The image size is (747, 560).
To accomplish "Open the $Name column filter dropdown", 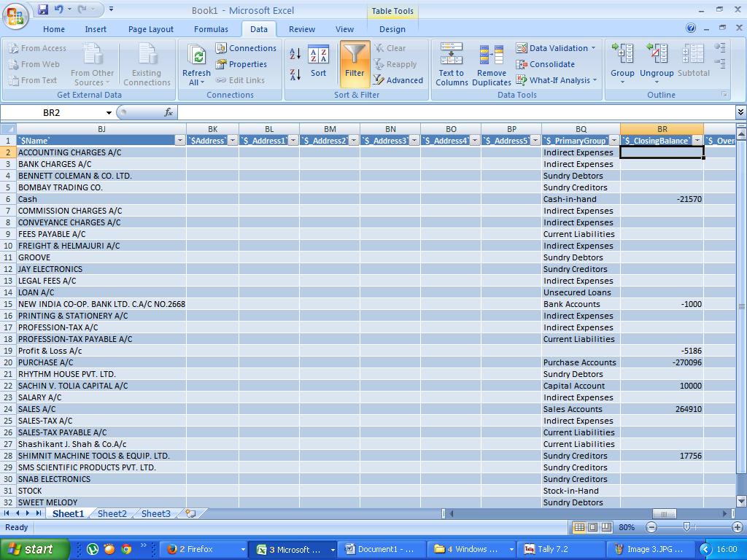I will (x=181, y=140).
